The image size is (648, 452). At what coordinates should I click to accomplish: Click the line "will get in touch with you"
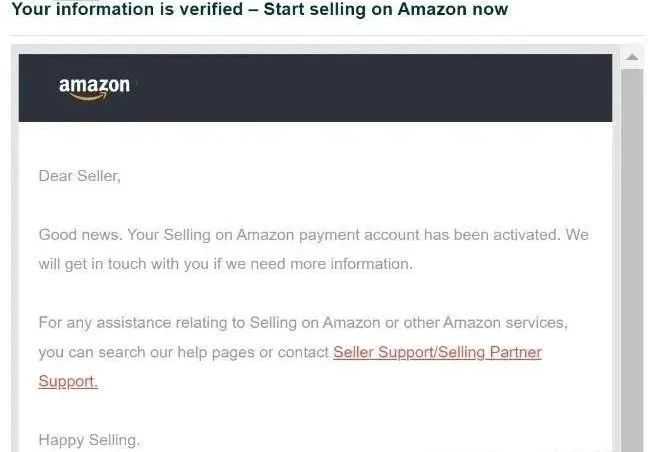(124, 264)
